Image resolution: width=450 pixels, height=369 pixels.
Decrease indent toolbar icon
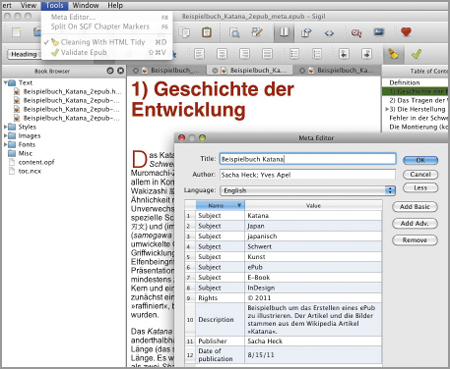[344, 54]
